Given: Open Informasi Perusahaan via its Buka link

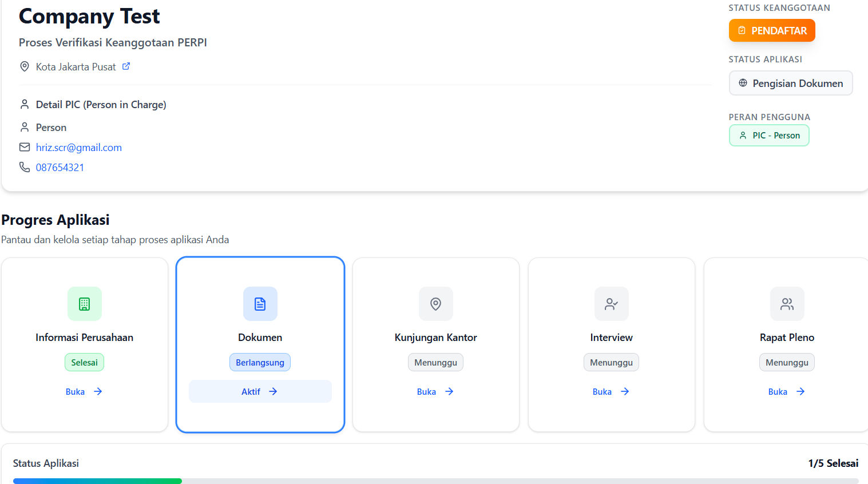Looking at the screenshot, I should pos(84,392).
